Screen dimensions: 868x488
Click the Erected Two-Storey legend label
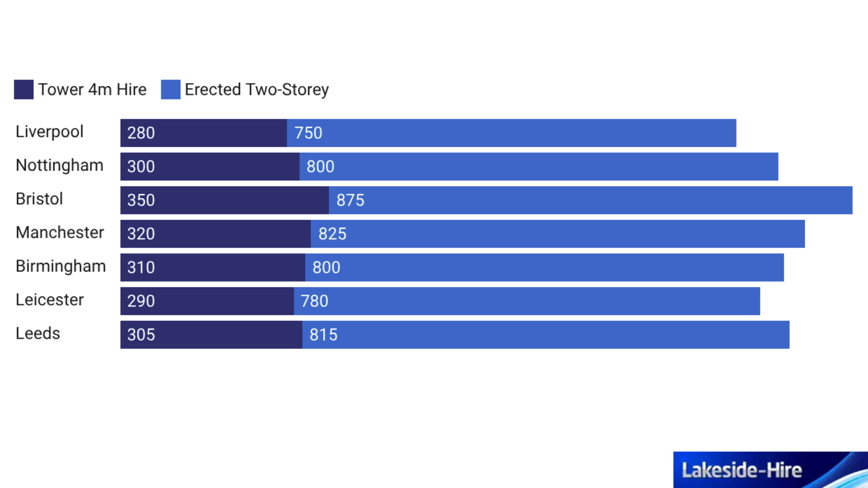(257, 89)
